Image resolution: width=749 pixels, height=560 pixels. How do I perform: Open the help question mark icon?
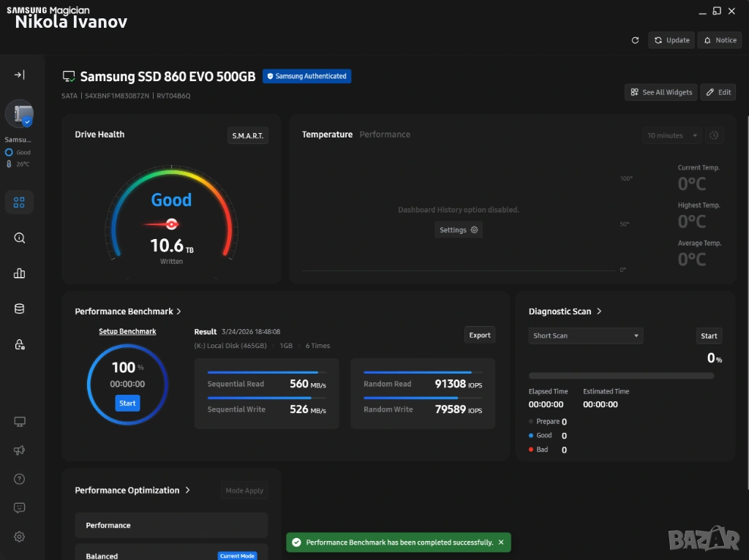20,479
